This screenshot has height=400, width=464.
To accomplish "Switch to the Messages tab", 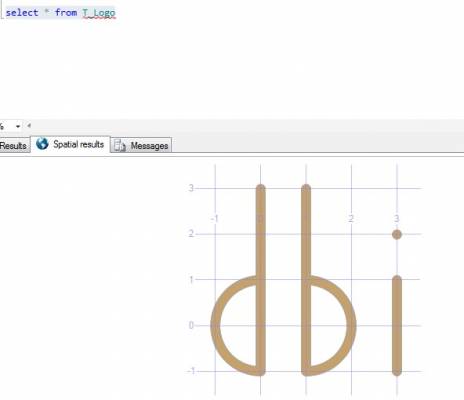I will tap(141, 146).
